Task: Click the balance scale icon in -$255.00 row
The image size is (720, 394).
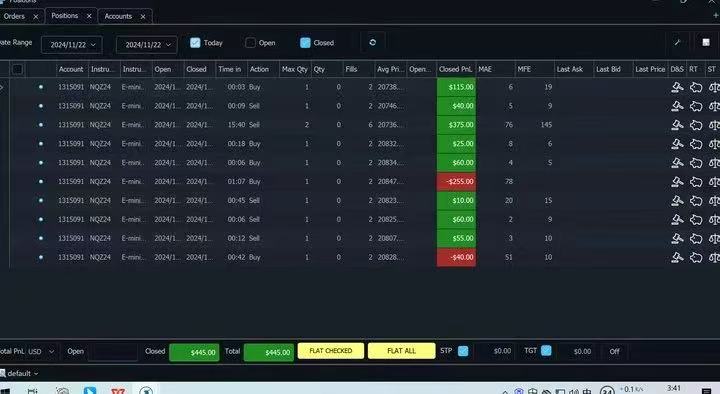Action: tap(714, 182)
